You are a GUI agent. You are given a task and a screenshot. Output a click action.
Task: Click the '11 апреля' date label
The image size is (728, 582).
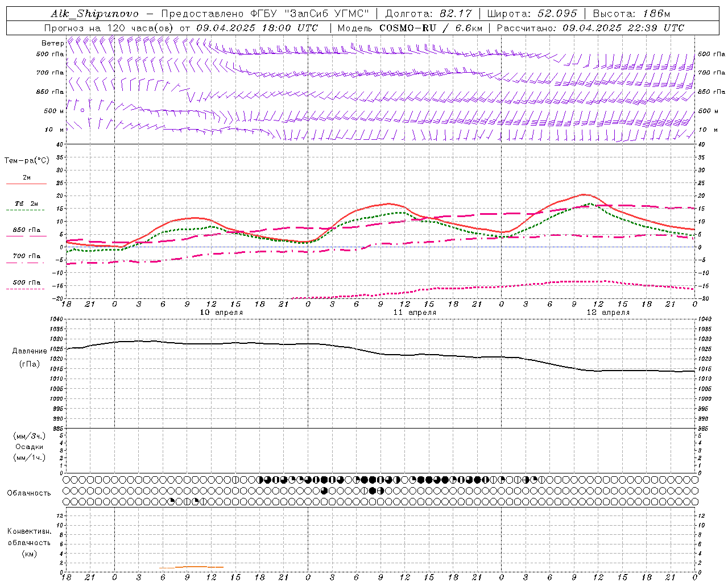coord(415,313)
